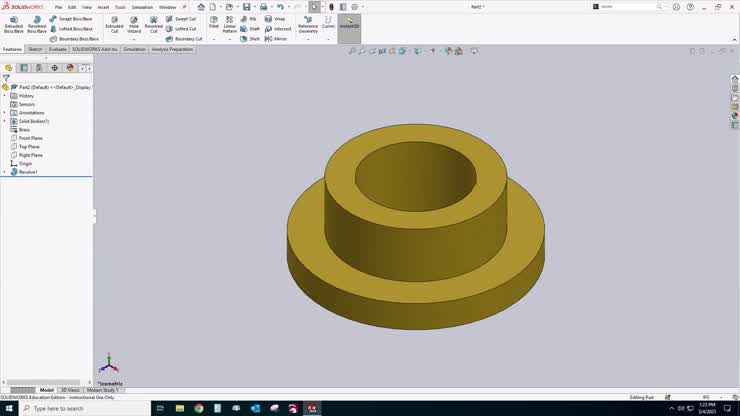Choose Lofted Boss/Base feature

[71, 29]
